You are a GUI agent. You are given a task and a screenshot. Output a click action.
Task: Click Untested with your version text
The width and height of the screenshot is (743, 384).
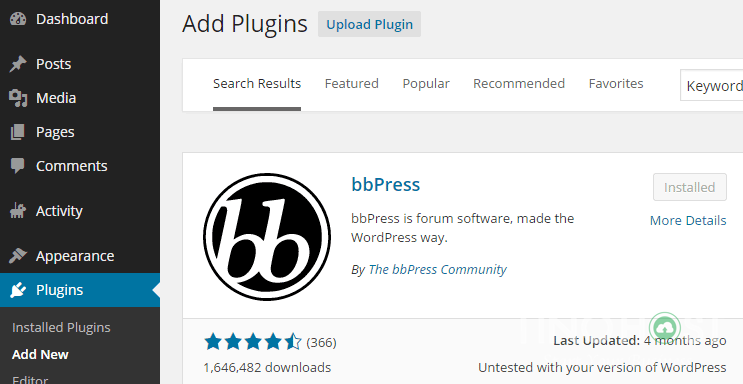pyautogui.click(x=602, y=367)
